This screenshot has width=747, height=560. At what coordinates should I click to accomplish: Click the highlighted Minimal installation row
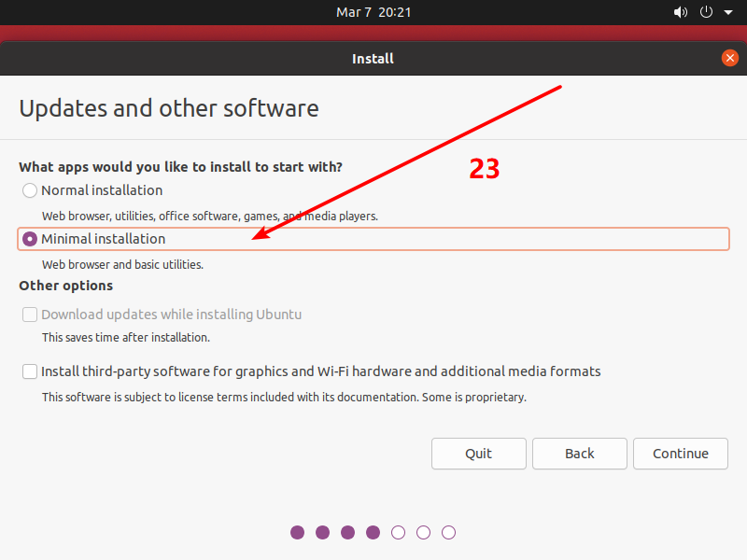click(x=373, y=239)
